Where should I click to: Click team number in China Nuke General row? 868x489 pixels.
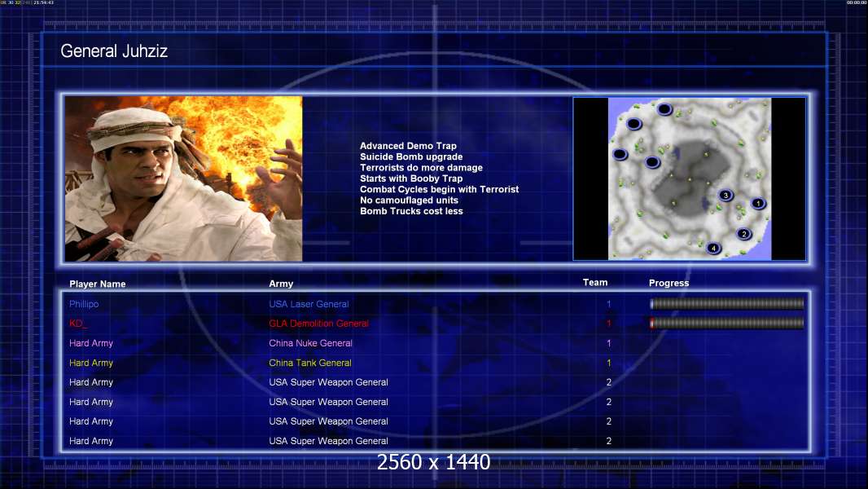click(x=608, y=343)
